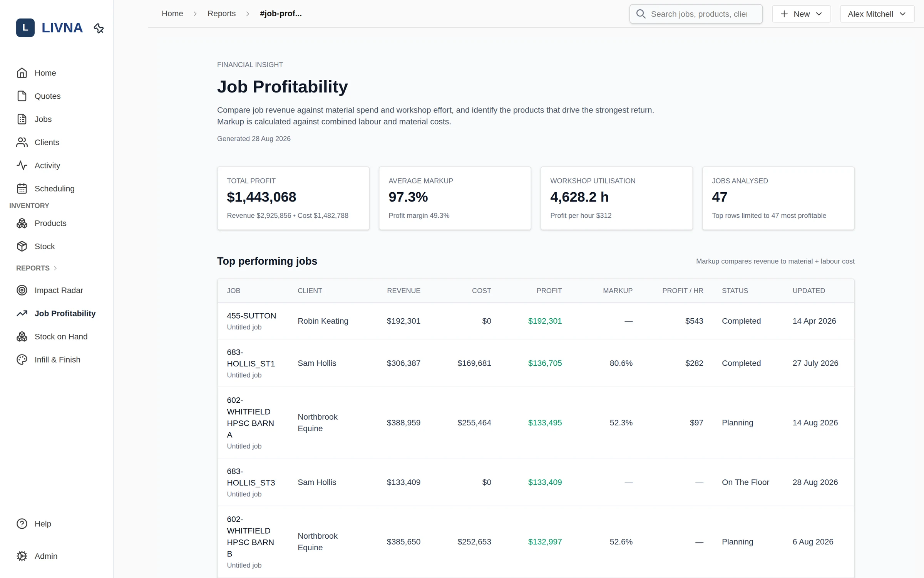This screenshot has width=924, height=578.
Task: Click job 683-HOLLIS_ST3
Action: (251, 477)
